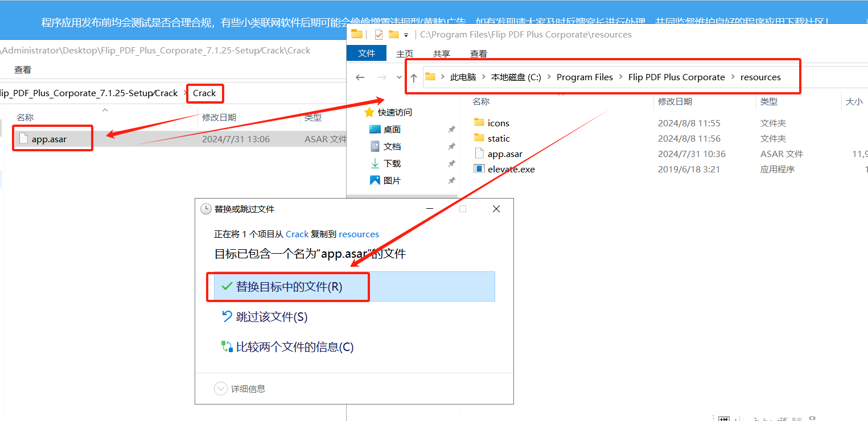Image resolution: width=868 pixels, height=421 pixels.
Task: Expand the chevron after 此电脑
Action: tap(484, 77)
